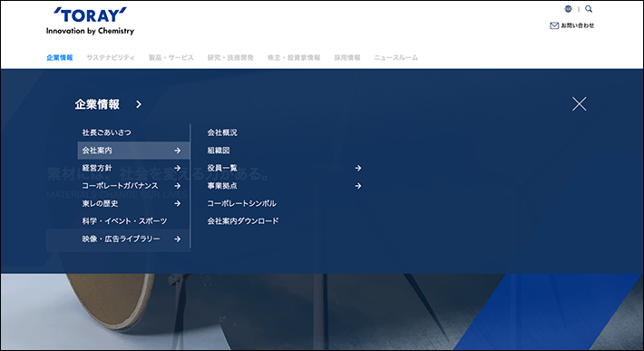Open 組織図 submenu link
This screenshot has height=351, width=644.
(219, 151)
